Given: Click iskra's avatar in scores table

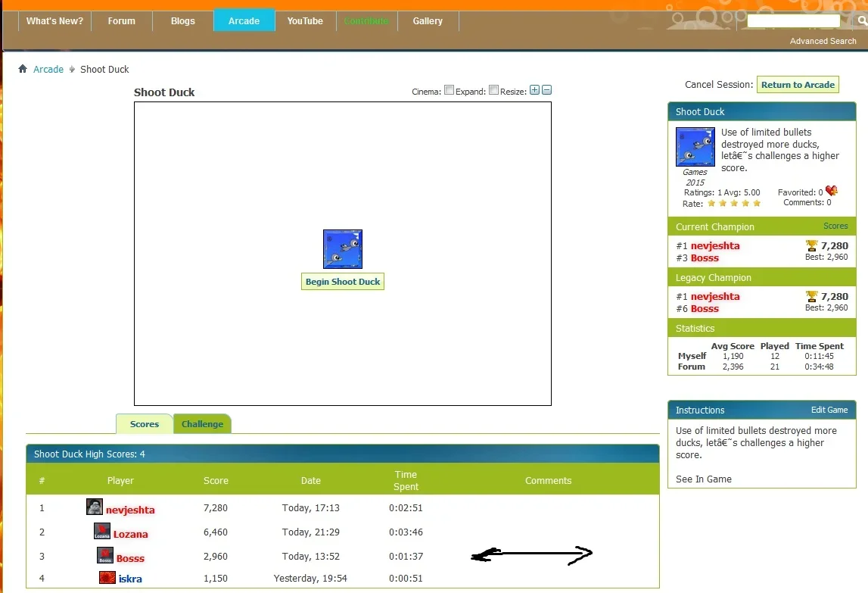Looking at the screenshot, I should (x=107, y=578).
